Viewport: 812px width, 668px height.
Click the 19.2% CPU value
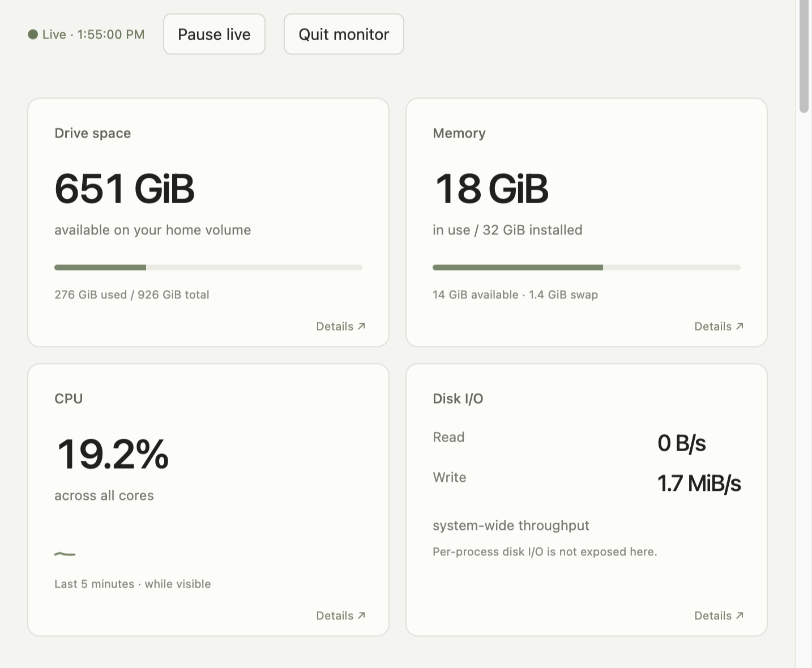[112, 454]
